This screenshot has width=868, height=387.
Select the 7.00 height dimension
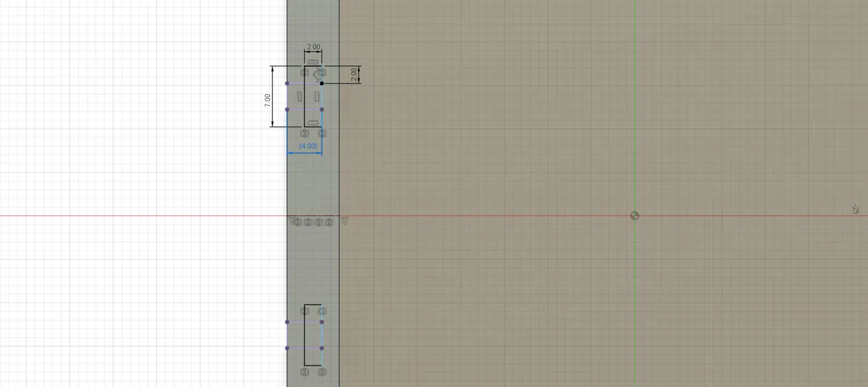pos(267,101)
